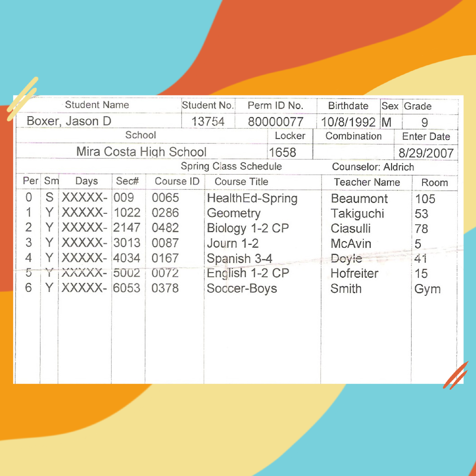Select the 'HealthEd-Spring' course title

(252, 198)
